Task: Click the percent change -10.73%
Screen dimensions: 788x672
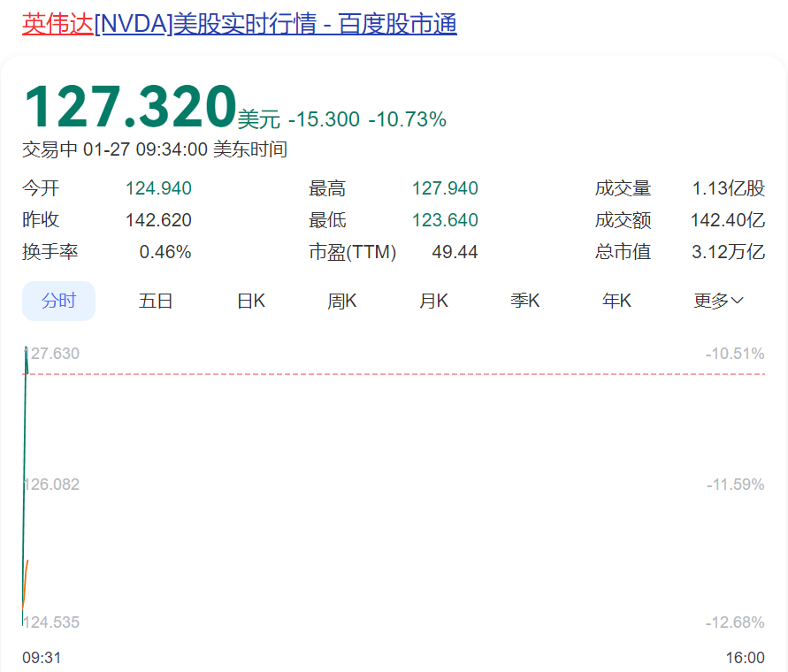Action: (407, 119)
